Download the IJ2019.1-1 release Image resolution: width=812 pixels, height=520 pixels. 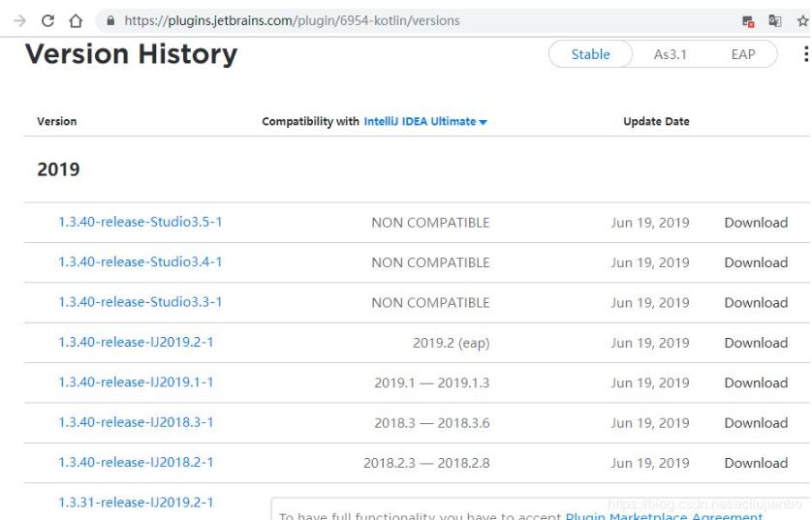756,382
